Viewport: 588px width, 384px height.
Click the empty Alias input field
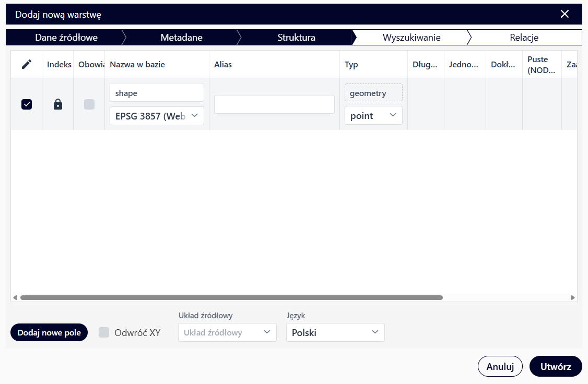(274, 104)
